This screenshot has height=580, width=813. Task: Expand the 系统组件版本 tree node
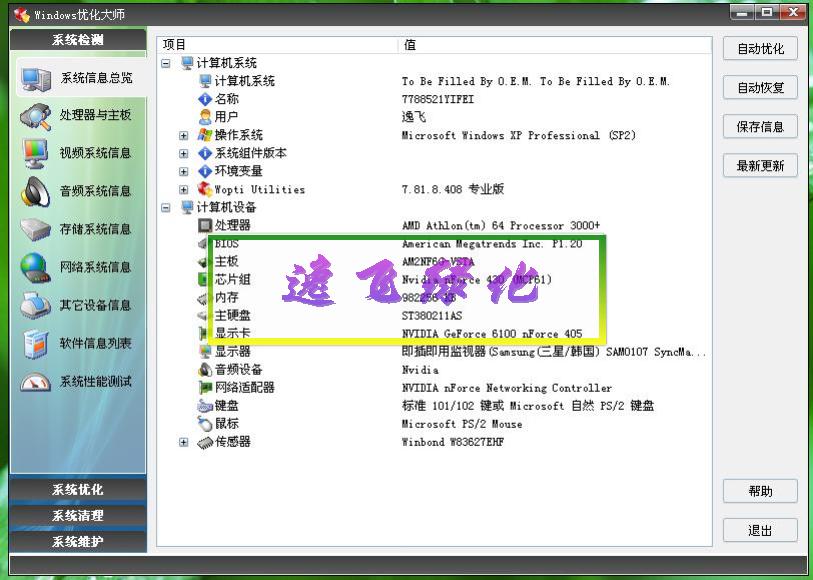(184, 153)
